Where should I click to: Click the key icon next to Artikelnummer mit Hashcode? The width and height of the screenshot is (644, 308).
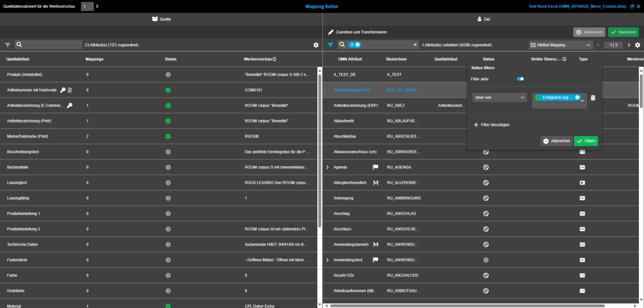(63, 90)
